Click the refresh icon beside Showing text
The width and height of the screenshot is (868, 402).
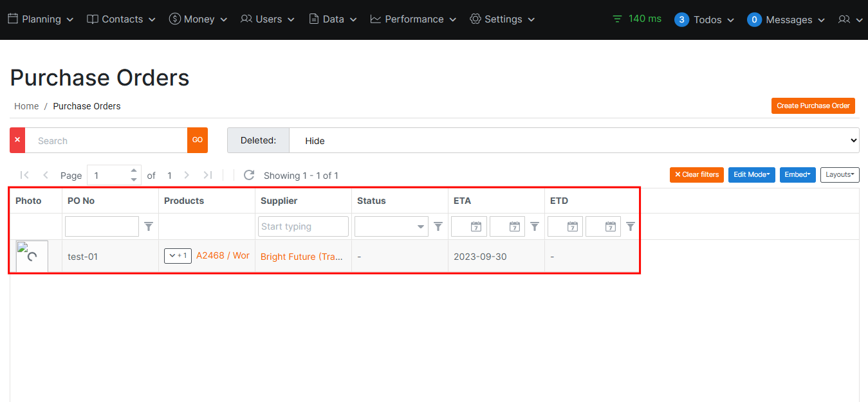coord(249,175)
